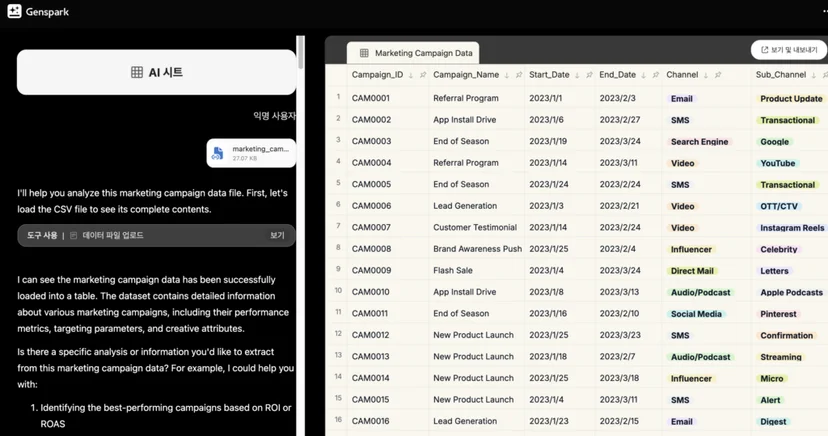The width and height of the screenshot is (828, 436).
Task: Sort the Sub_Channel column with arrow icon
Action: [x=814, y=75]
